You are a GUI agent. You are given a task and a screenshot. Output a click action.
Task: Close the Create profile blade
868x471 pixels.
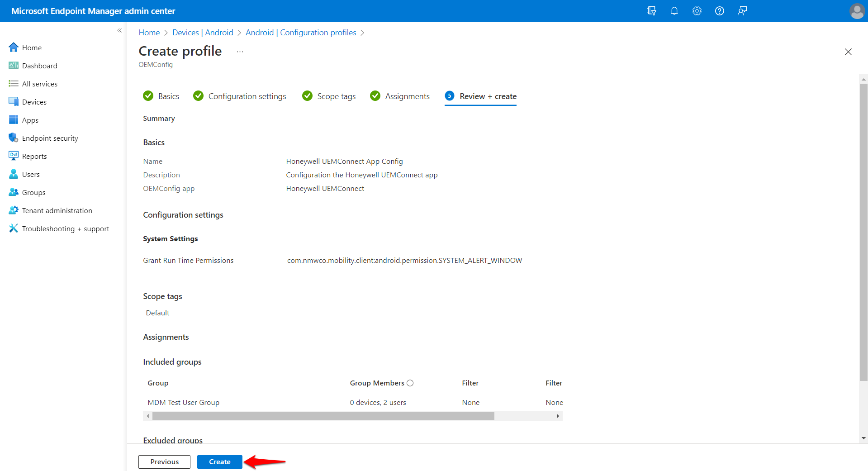coord(848,52)
